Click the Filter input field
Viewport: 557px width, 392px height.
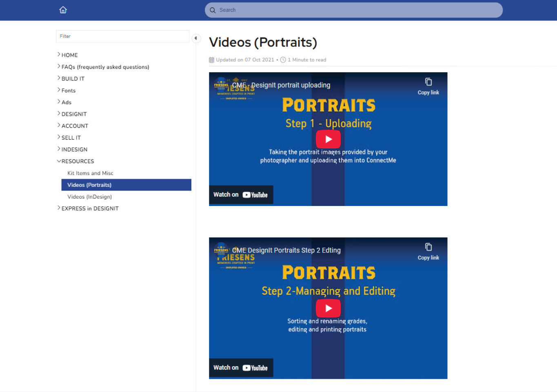click(122, 36)
